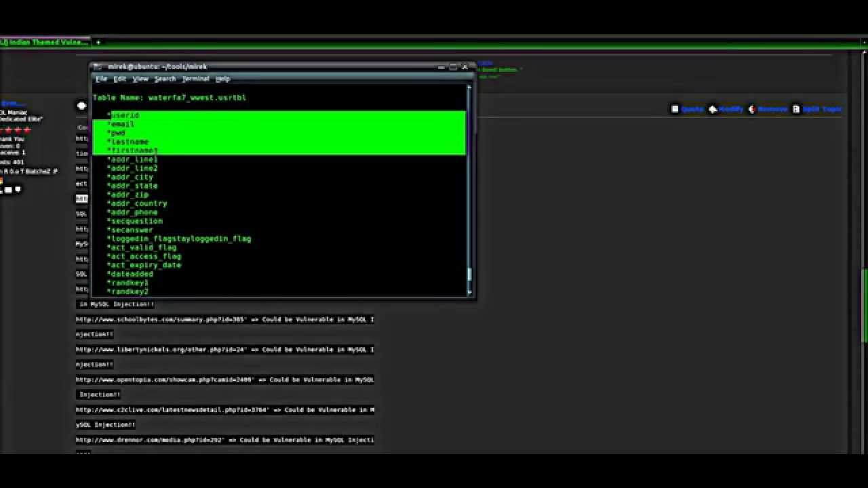
Task: Click the '*randkey1' terminal line
Action: click(127, 283)
